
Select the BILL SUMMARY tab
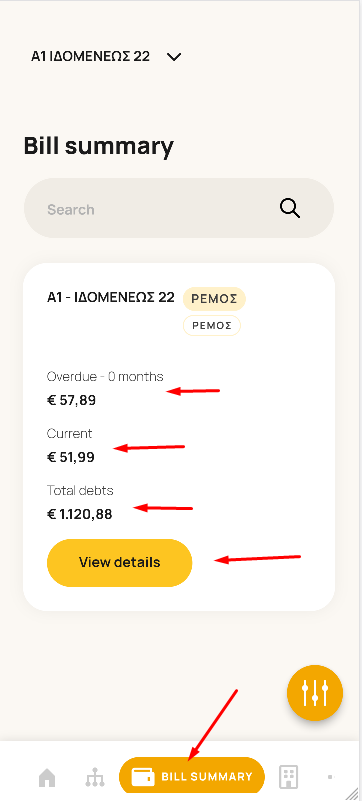click(x=192, y=777)
